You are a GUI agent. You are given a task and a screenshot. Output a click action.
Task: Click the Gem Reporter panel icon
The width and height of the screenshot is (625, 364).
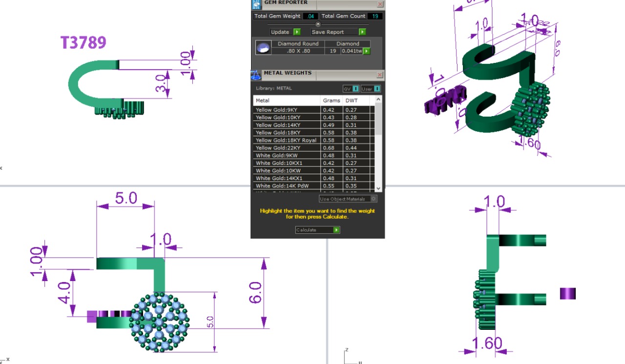tap(256, 4)
